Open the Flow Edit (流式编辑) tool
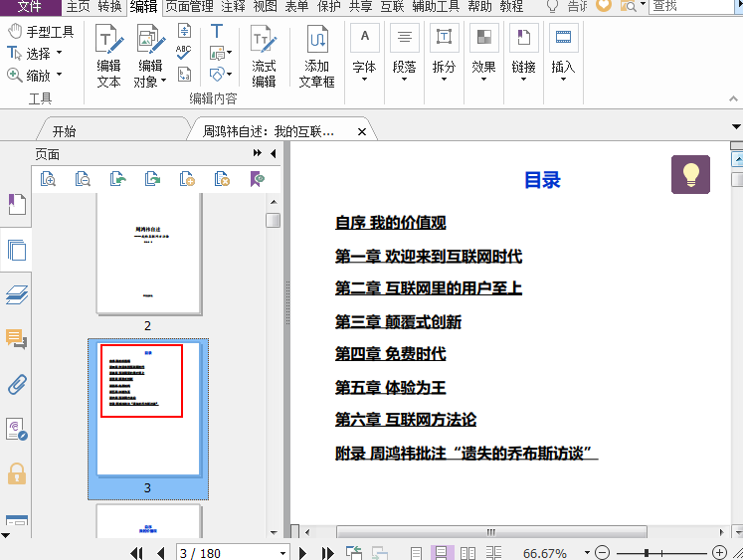Viewport: 743px width, 560px height. point(264,56)
